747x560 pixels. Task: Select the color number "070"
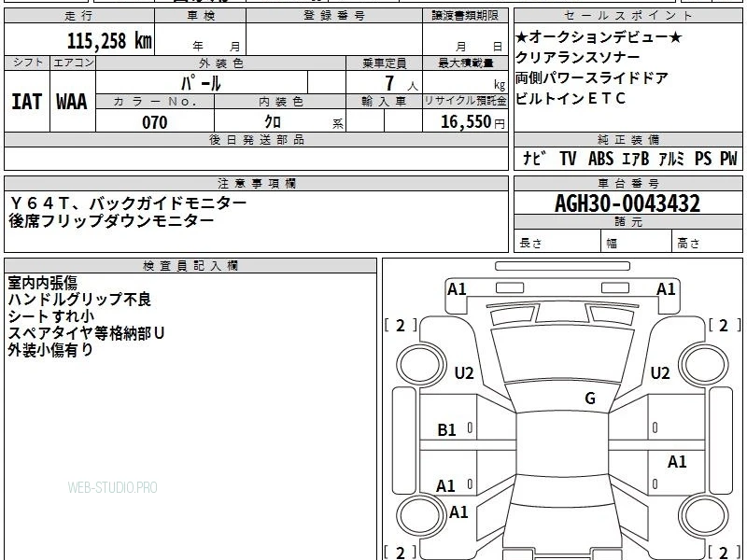pos(155,122)
